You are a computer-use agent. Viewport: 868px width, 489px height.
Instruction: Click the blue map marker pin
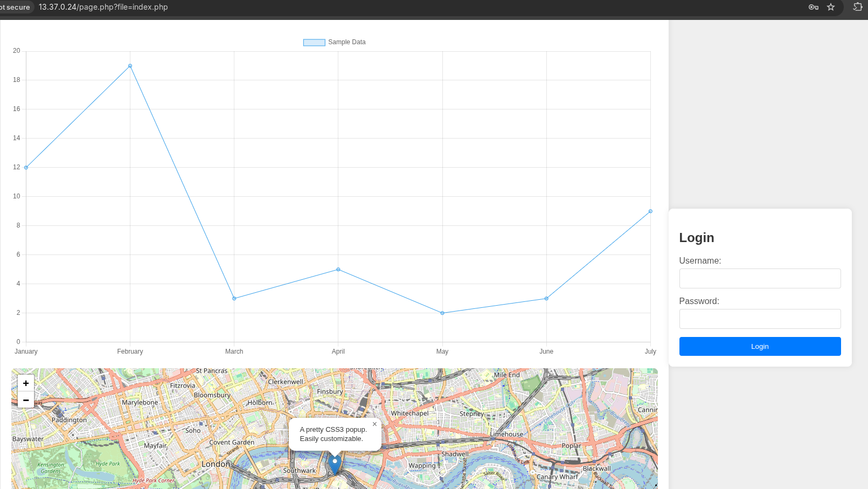(335, 464)
